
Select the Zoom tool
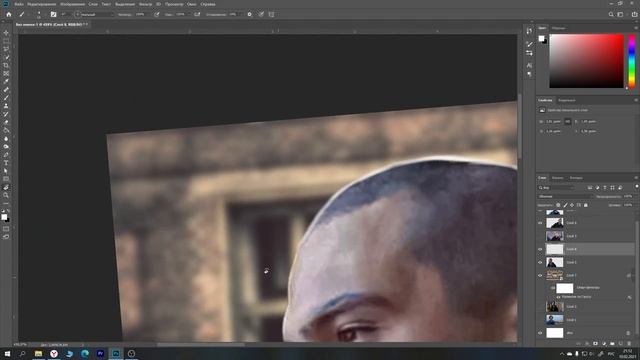6,196
